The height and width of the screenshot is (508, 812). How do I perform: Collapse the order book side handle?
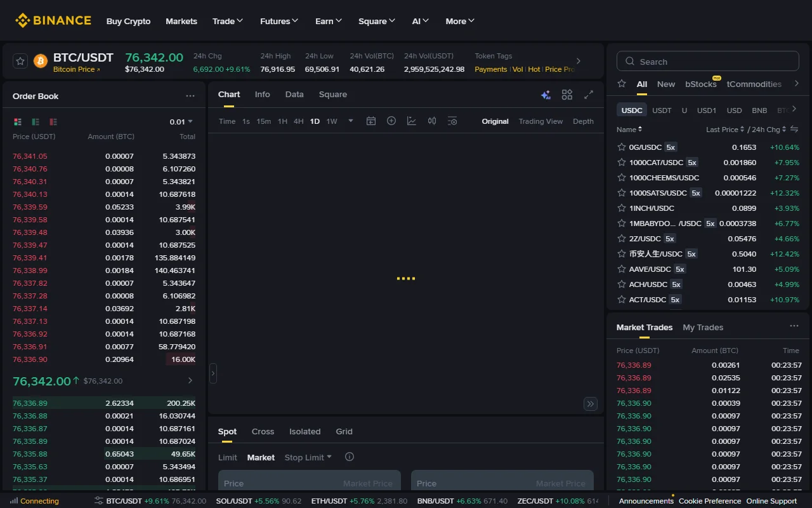(x=213, y=373)
